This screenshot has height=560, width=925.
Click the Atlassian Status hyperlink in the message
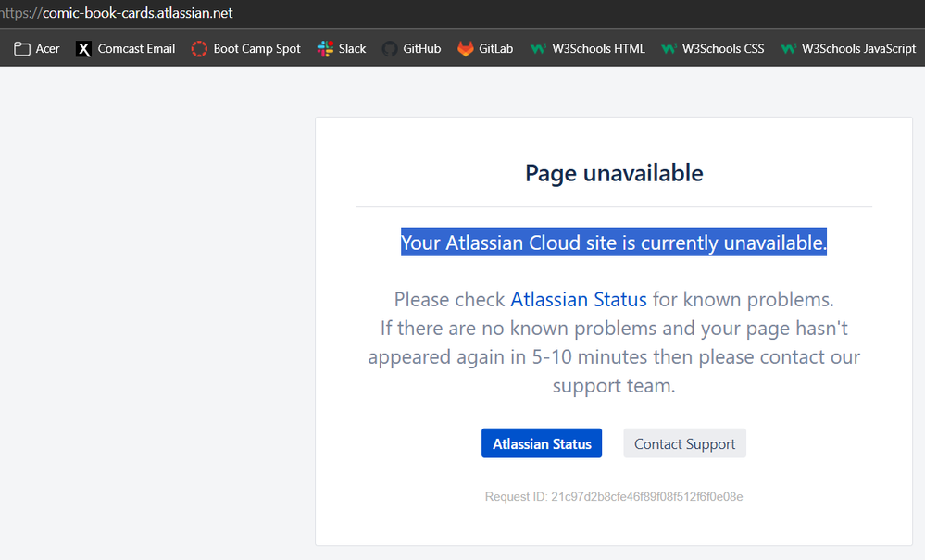(x=578, y=299)
